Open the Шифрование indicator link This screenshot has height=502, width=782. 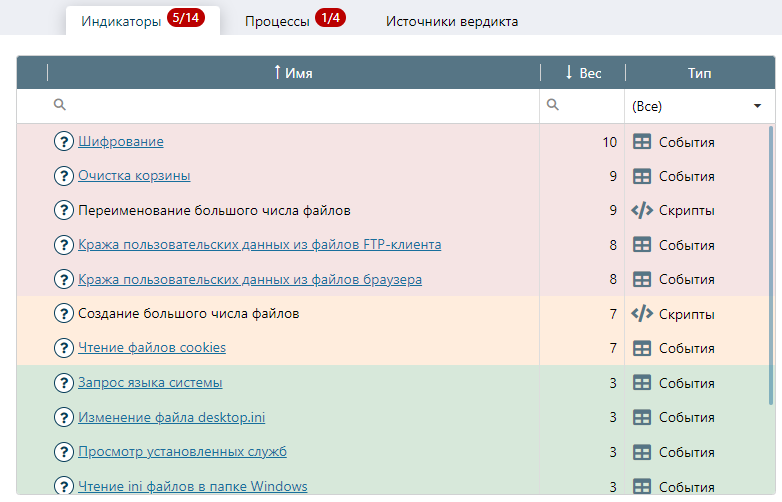pos(121,142)
